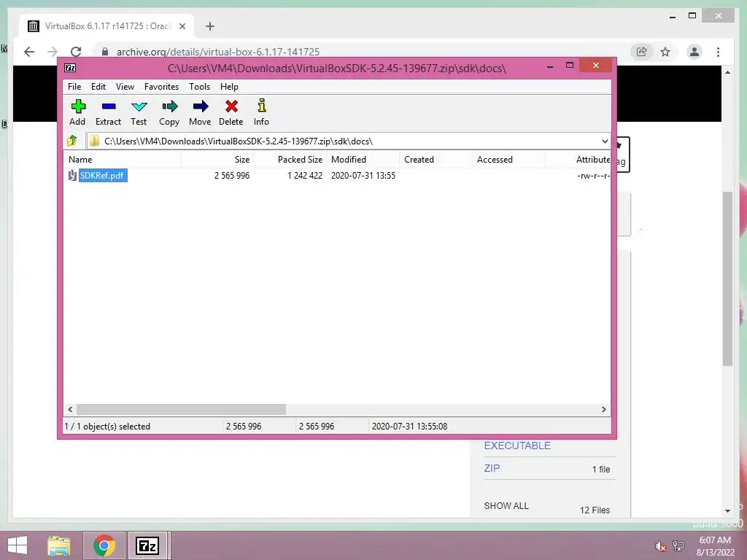Click the EXECUTABLE download link
Screen dimensions: 747x560
(x=517, y=446)
